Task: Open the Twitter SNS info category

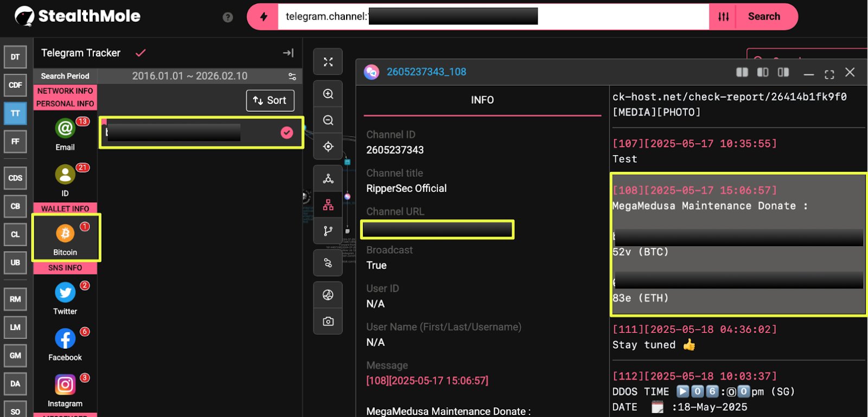Action: [x=65, y=297]
